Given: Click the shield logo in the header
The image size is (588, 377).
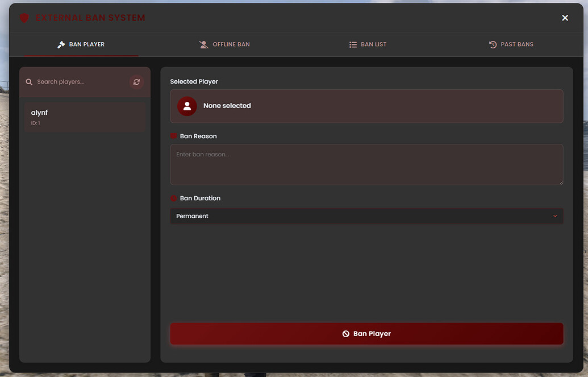Looking at the screenshot, I should [24, 18].
